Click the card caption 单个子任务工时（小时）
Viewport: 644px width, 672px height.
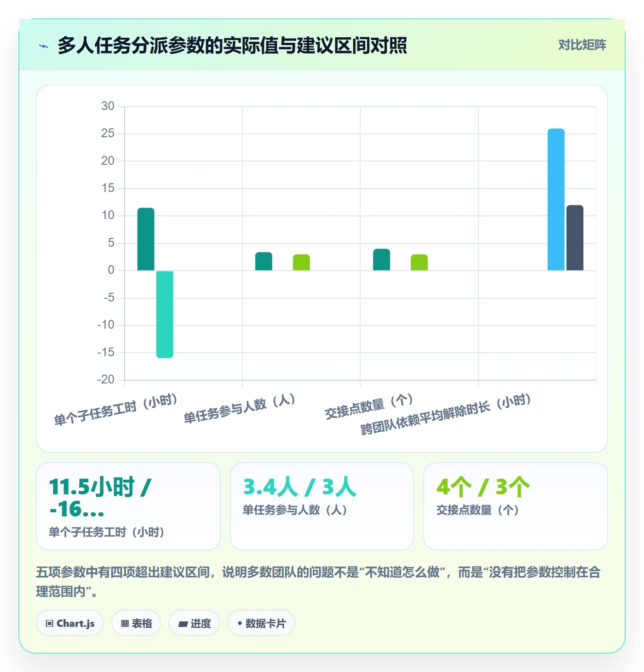(x=107, y=533)
